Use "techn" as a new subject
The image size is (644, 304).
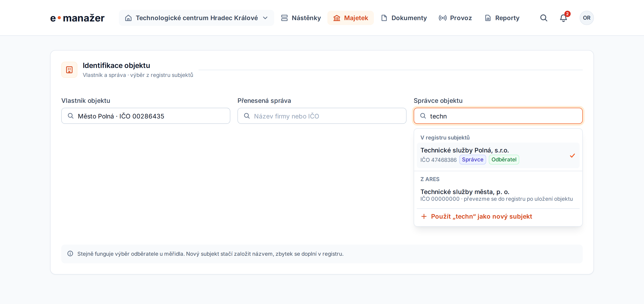click(498, 217)
